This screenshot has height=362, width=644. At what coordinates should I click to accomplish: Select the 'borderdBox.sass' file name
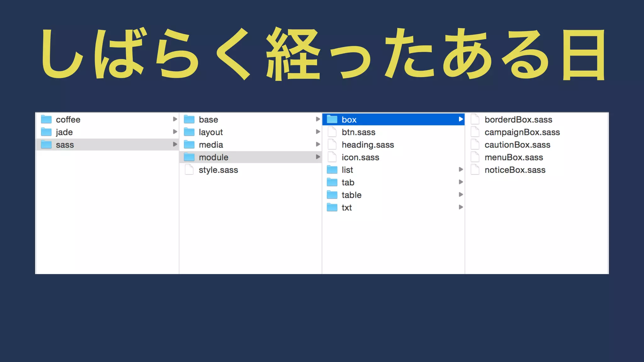tap(518, 120)
